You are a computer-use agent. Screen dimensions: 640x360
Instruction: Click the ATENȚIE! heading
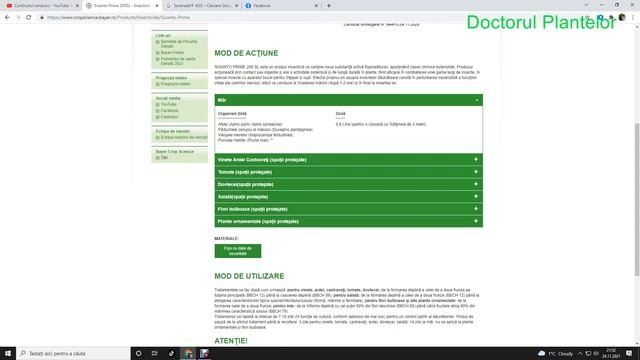(x=231, y=341)
